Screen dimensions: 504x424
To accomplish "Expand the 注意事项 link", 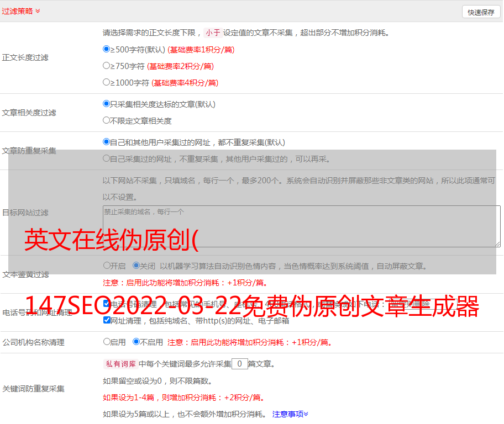I will pos(290,415).
